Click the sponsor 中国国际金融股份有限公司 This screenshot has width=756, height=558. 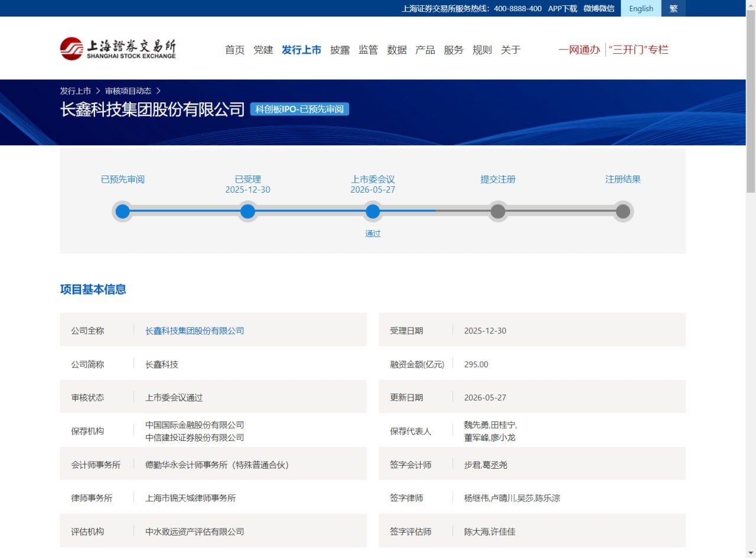pos(195,425)
